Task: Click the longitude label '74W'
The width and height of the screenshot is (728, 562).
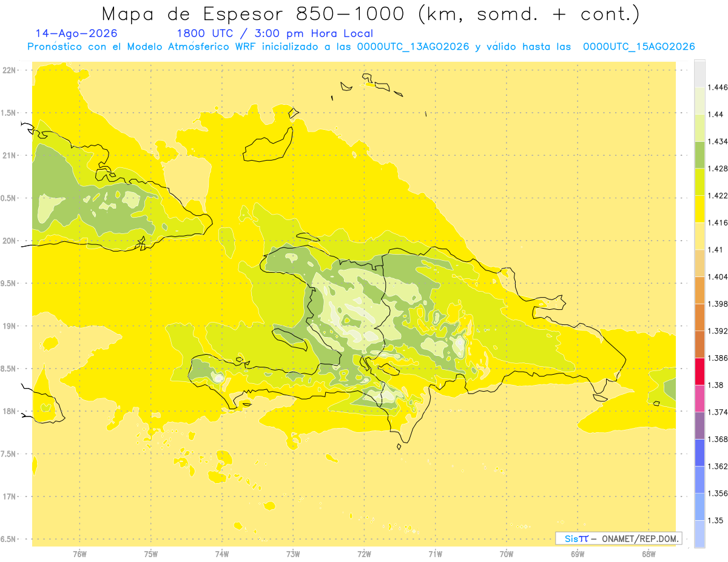Action: [x=222, y=554]
